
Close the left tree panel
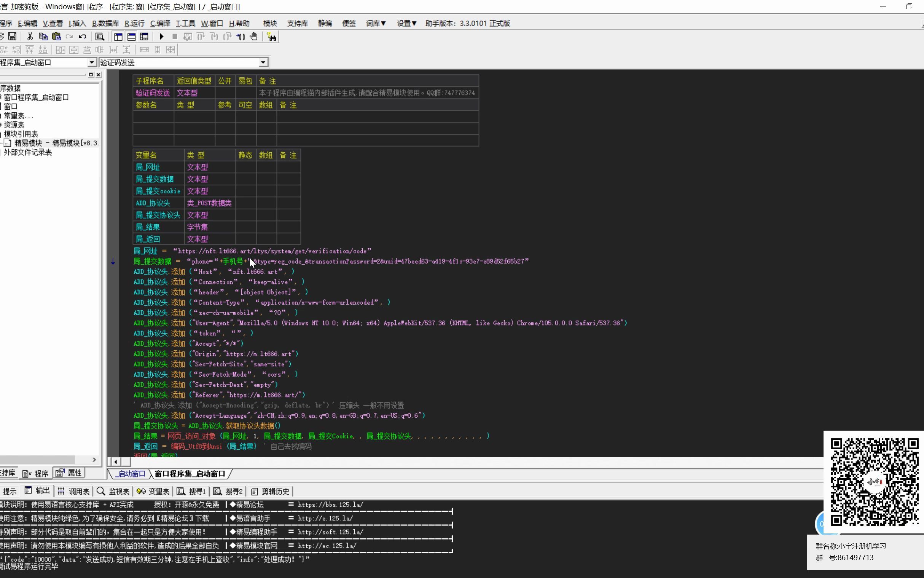click(x=99, y=75)
